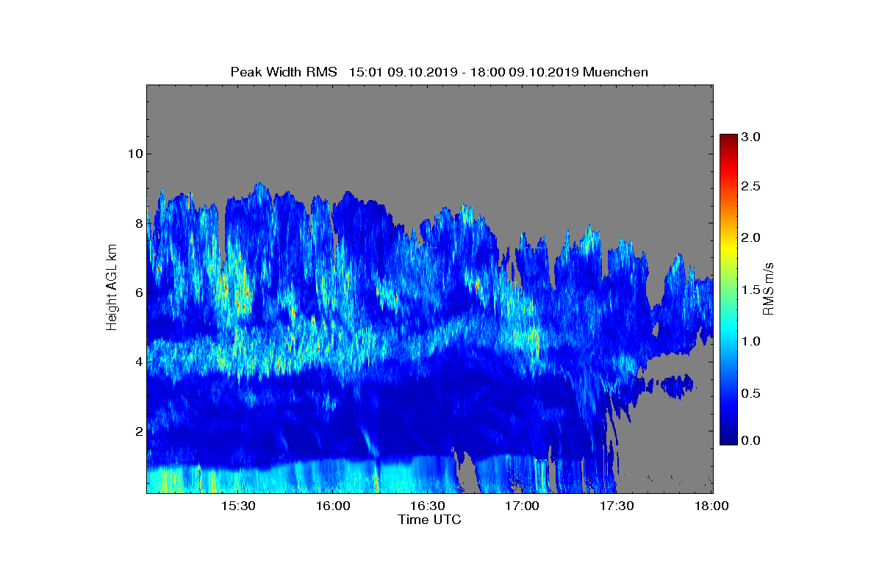Viewport: 882px width, 588px height.
Task: Click the dark red top of the colorbar
Action: 728,138
